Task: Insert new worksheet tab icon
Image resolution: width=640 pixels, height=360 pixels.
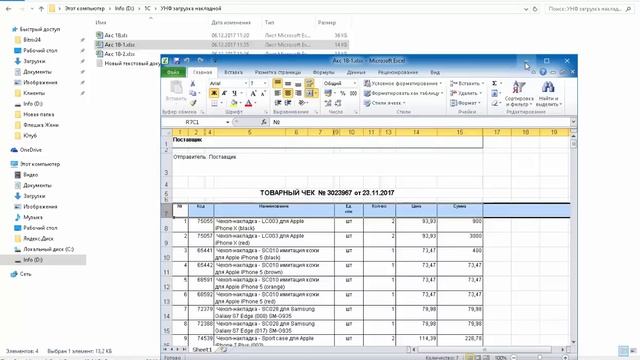Action: click(223, 349)
